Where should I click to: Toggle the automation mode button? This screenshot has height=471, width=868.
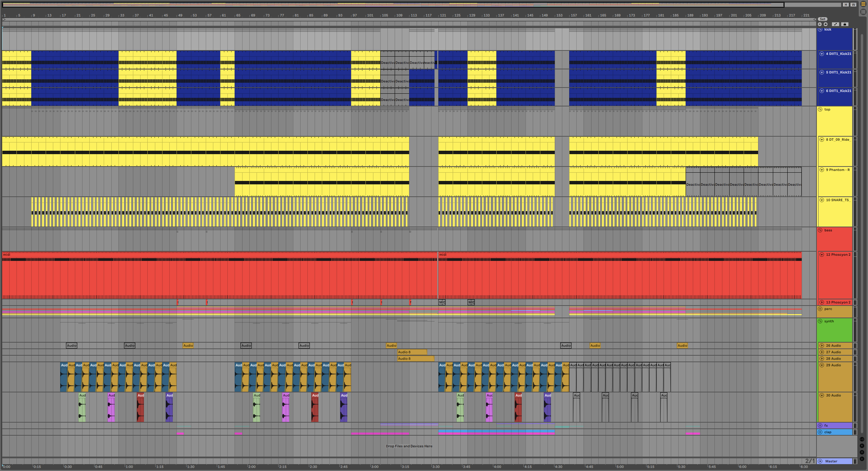835,24
